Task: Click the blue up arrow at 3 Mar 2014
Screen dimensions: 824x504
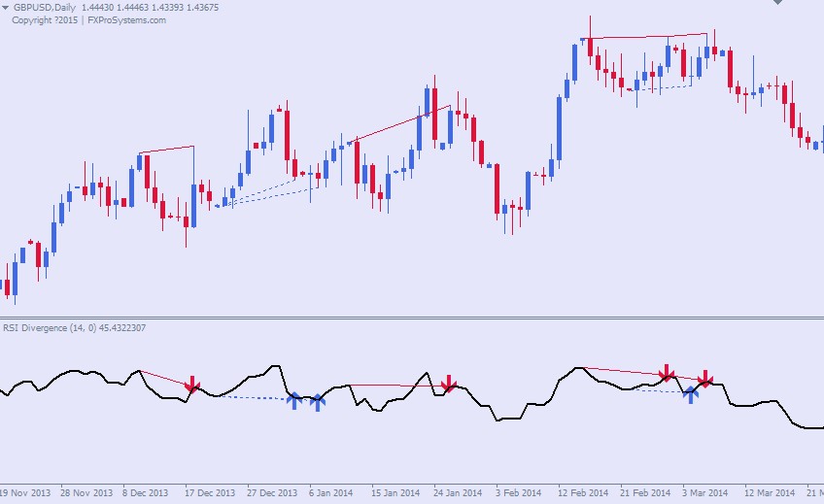Action: click(691, 393)
